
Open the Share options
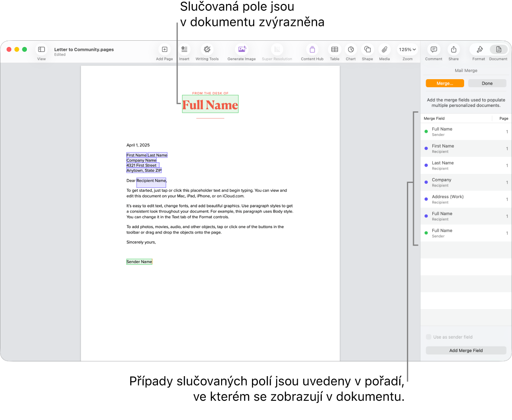[453, 50]
